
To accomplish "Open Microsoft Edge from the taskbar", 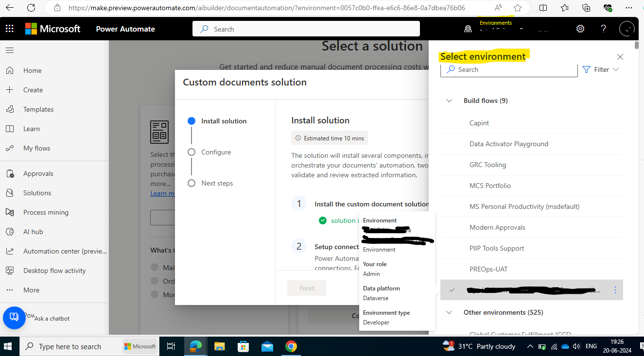I will coord(196,346).
